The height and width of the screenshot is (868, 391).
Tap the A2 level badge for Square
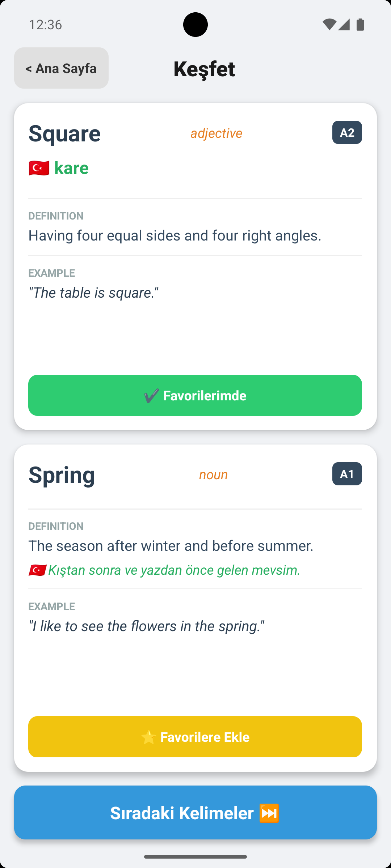click(346, 132)
